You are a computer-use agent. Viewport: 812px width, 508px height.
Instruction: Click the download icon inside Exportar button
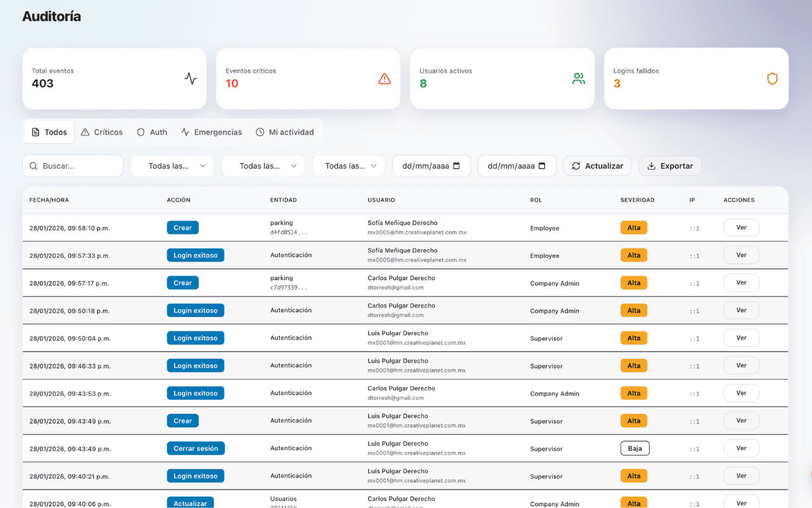651,165
